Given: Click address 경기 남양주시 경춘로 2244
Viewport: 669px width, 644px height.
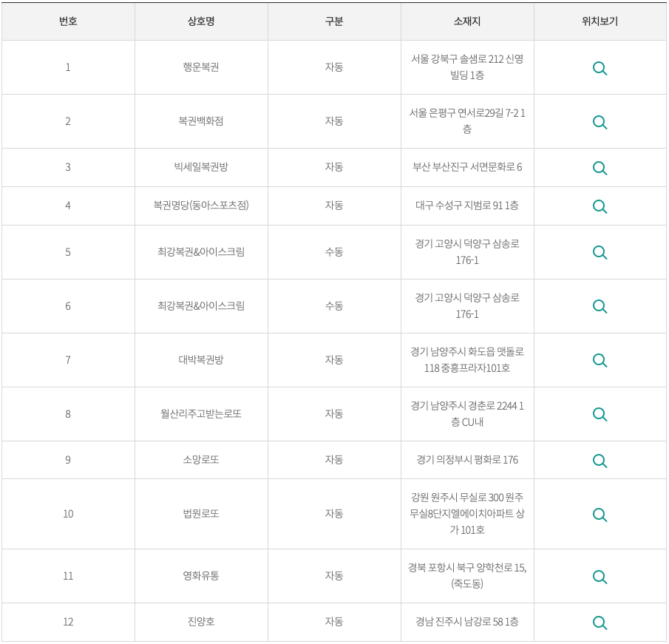Looking at the screenshot, I should click(x=467, y=413).
